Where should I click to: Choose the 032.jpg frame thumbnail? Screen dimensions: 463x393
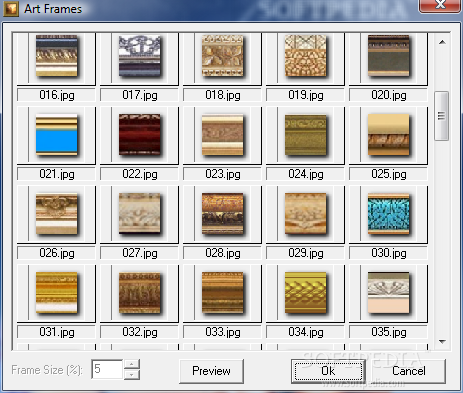pos(140,293)
